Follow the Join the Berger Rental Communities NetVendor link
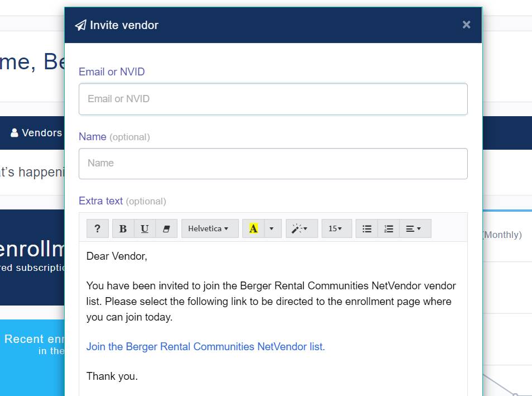 205,346
